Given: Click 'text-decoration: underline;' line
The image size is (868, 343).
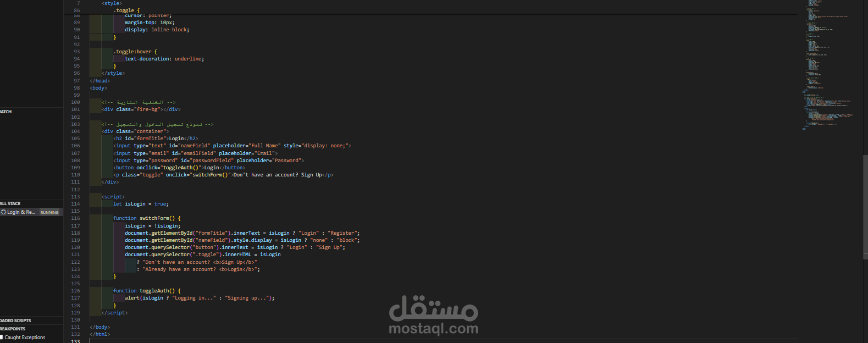Looking at the screenshot, I should [x=164, y=59].
